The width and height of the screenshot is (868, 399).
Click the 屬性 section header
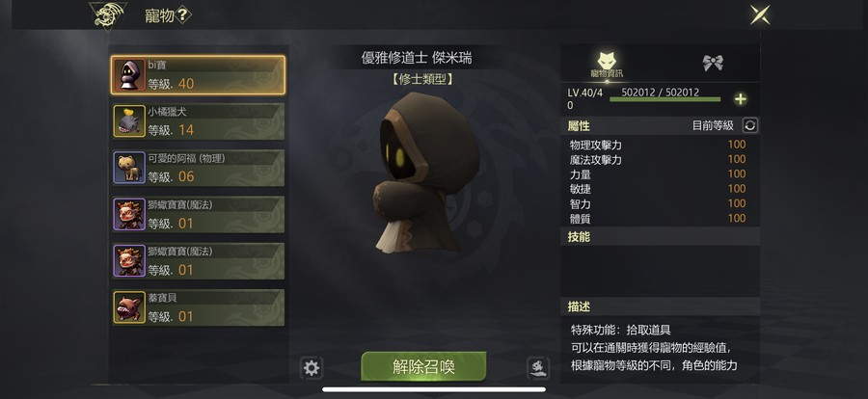coord(579,125)
